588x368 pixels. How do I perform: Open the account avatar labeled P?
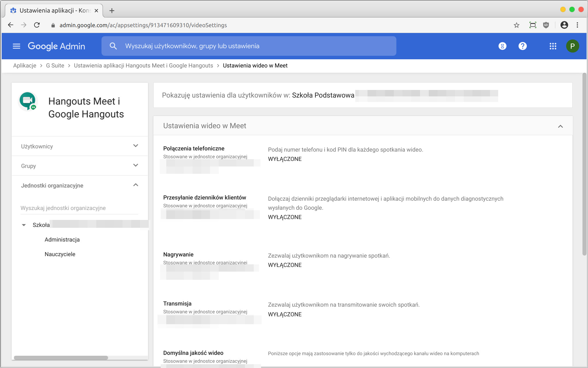click(x=573, y=46)
